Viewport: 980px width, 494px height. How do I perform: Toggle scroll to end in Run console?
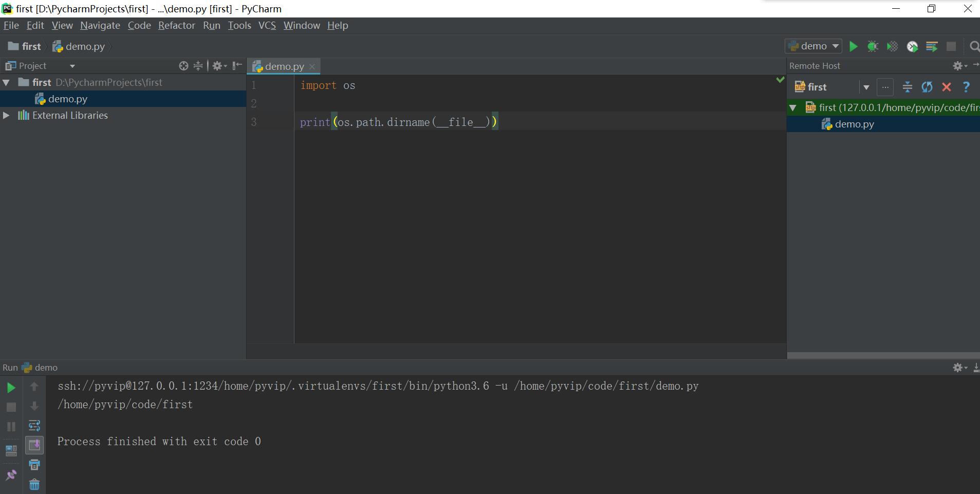pos(34,445)
